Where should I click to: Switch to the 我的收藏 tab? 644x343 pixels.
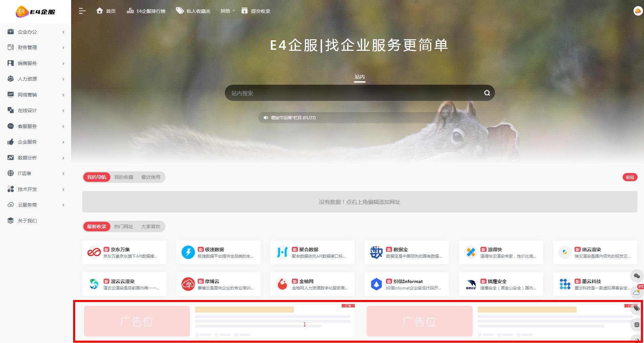[x=124, y=177]
